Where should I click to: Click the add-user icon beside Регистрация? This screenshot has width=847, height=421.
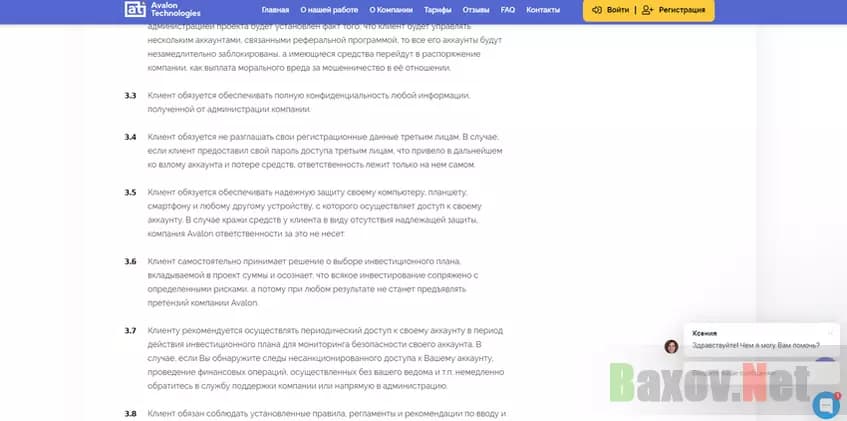[647, 10]
